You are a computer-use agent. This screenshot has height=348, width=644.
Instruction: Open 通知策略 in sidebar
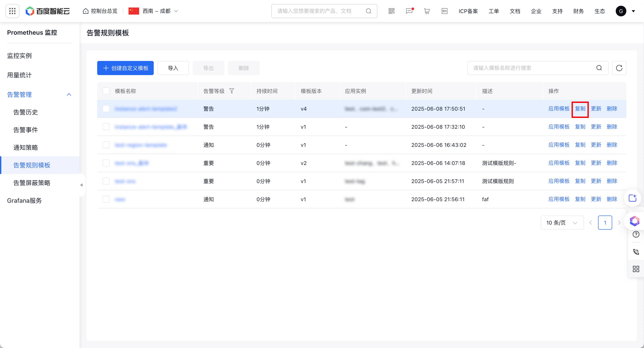(25, 148)
